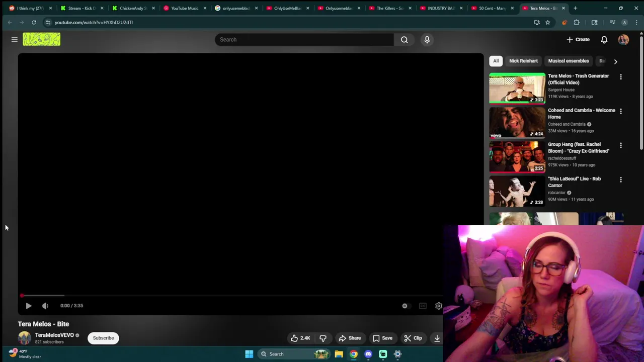Open Shia LaBeouf Live Rob Cantor thumbnail
The image size is (644, 362).
517,191
